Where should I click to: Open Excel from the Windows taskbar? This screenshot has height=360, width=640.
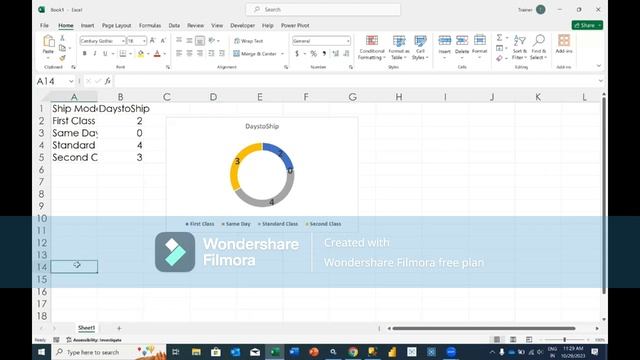coord(275,352)
